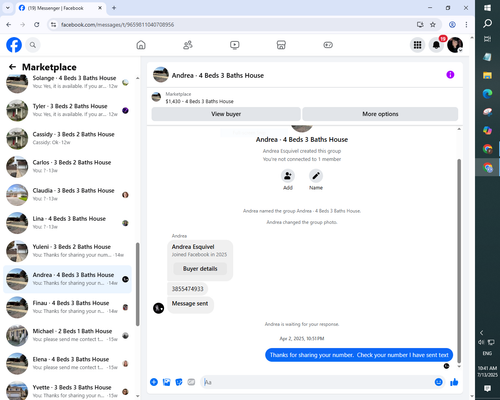This screenshot has height=400, width=500.
Task: Click the Add people icon
Action: [x=288, y=176]
